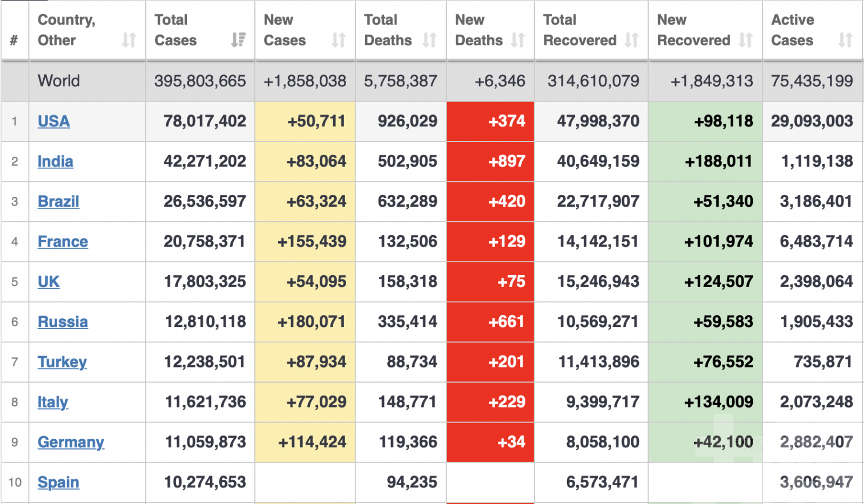Viewport: 864px width, 504px height.
Task: Select Spain total cases 10,274,653
Action: tap(205, 482)
